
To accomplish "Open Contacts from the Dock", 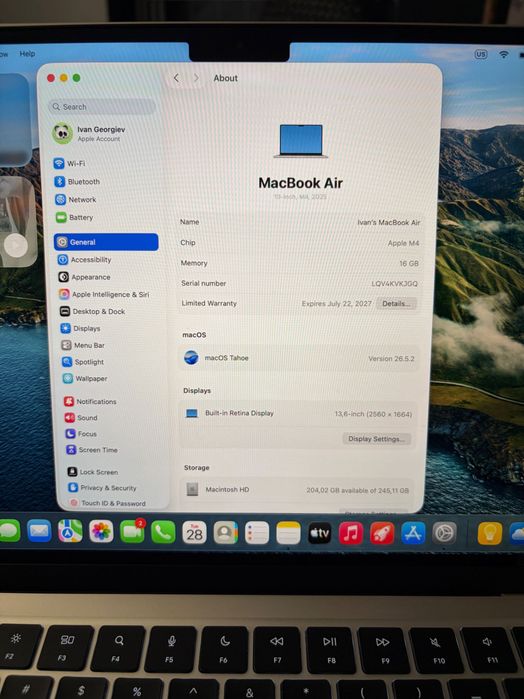I will (226, 532).
